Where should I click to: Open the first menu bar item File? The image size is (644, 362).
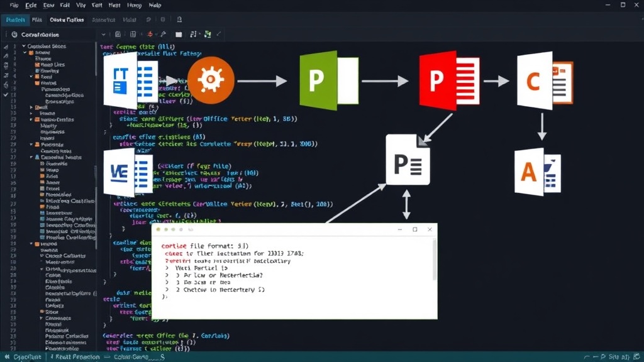point(14,5)
